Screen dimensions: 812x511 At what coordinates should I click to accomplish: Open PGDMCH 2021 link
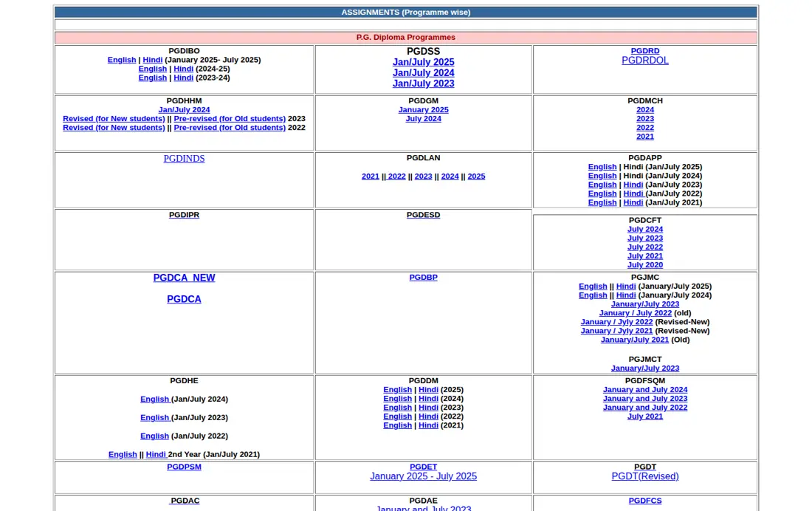point(644,137)
